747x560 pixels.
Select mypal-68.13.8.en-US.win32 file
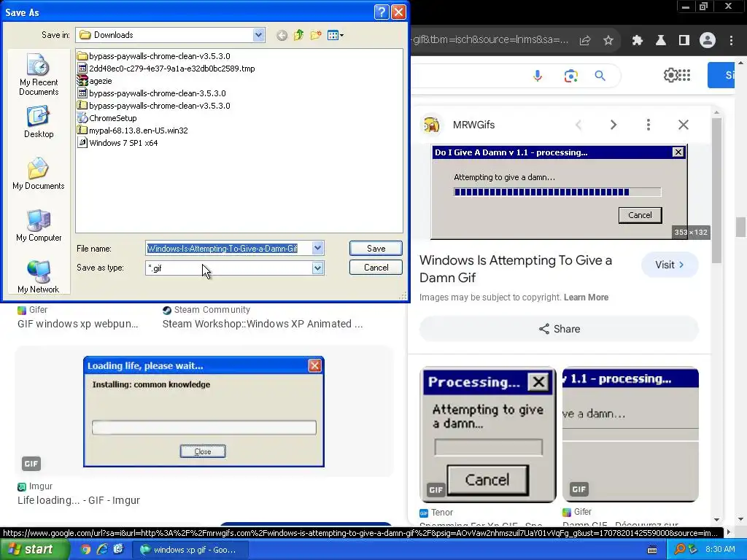click(x=133, y=131)
